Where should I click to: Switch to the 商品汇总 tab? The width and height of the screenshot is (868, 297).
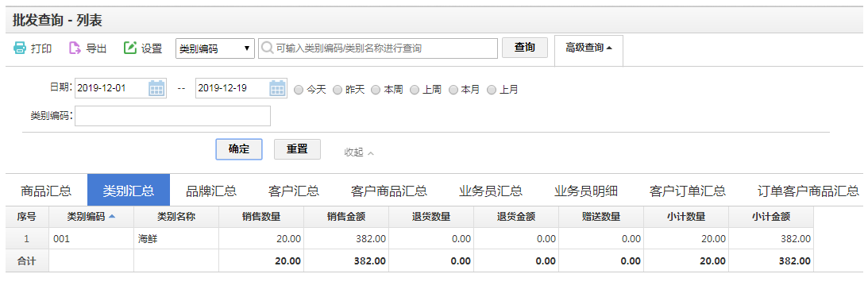point(46,191)
